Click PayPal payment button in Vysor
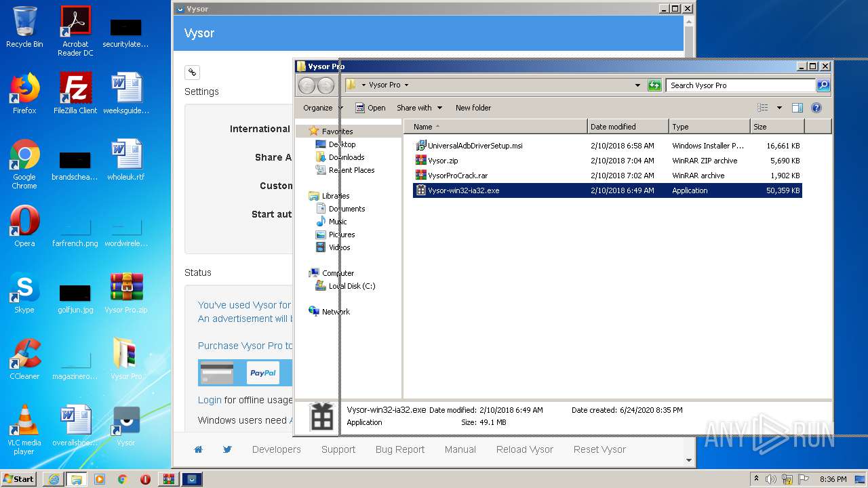868x488 pixels. pos(262,373)
